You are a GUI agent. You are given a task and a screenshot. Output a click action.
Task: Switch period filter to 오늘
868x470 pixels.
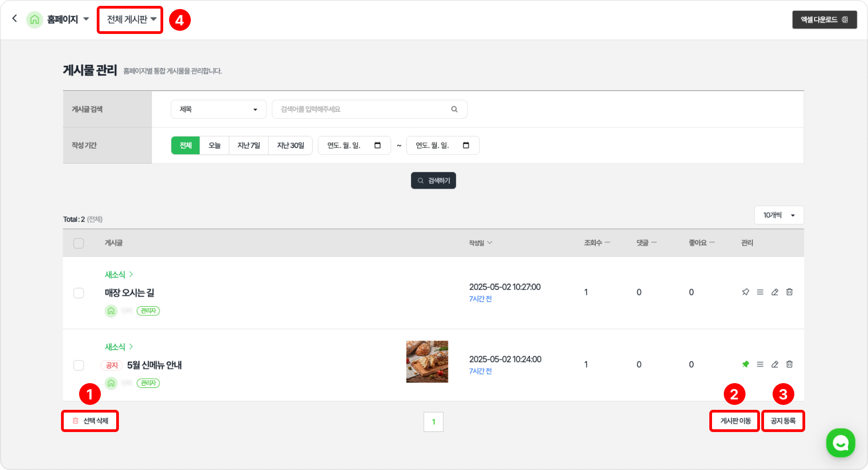point(214,146)
